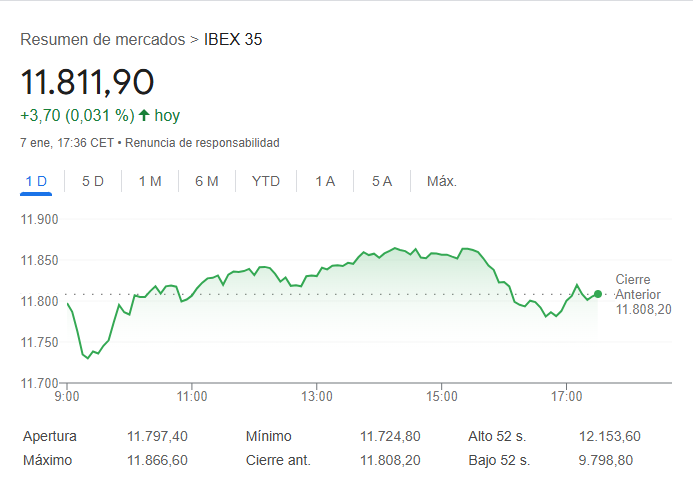
Task: Switch to the 5 D chart tab
Action: [93, 181]
